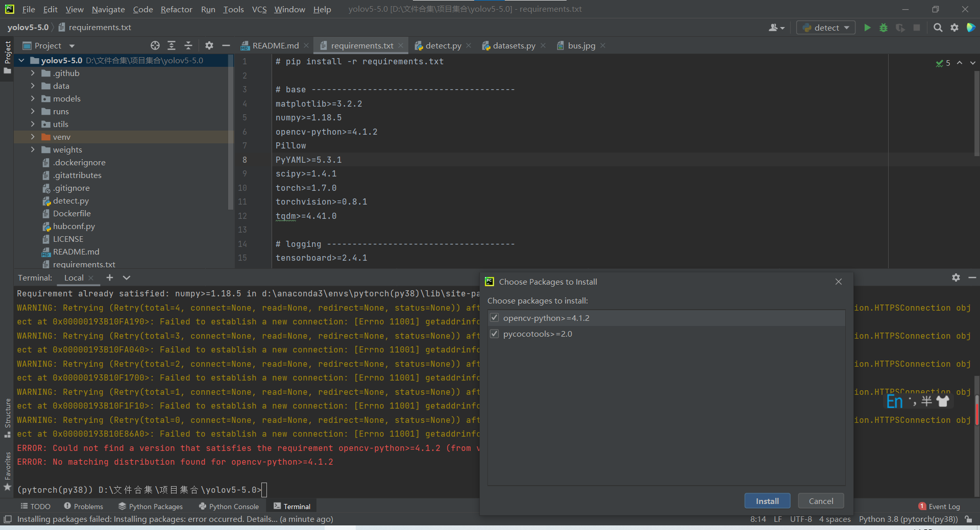Collapse all nodes in Project panel
Image resolution: width=980 pixels, height=530 pixels.
click(x=188, y=45)
